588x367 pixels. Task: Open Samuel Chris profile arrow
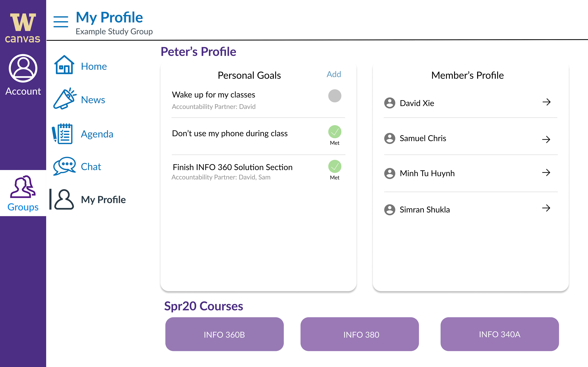[546, 139]
